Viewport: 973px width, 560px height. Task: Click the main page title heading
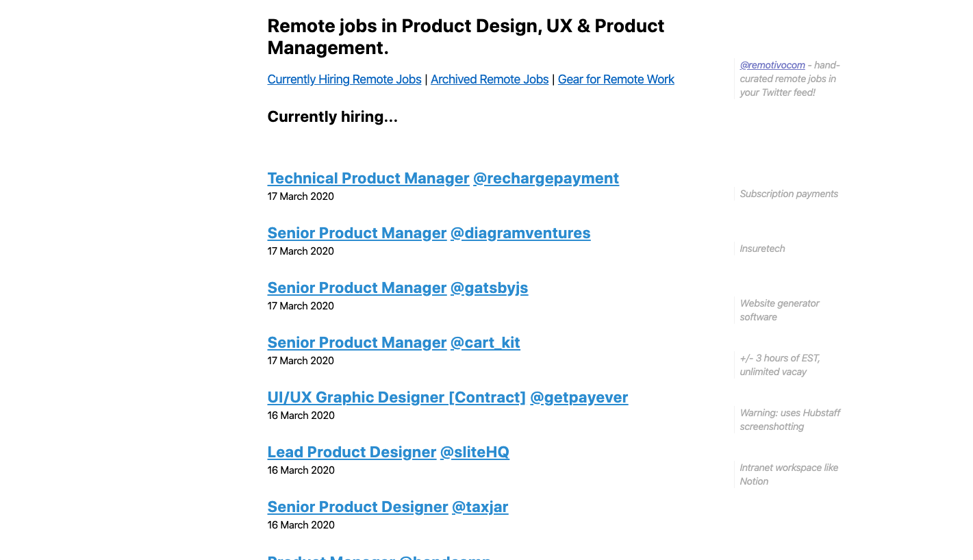point(466,37)
